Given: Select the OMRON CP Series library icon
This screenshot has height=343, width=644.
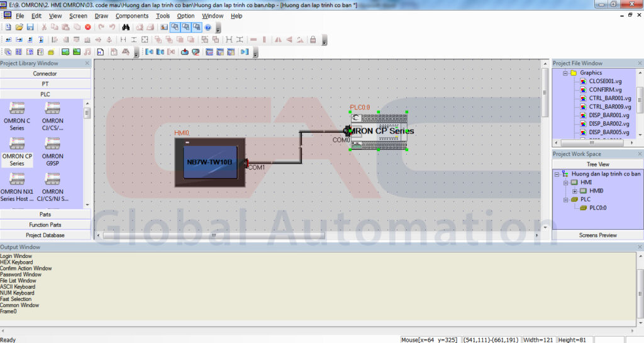Looking at the screenshot, I should (17, 152).
